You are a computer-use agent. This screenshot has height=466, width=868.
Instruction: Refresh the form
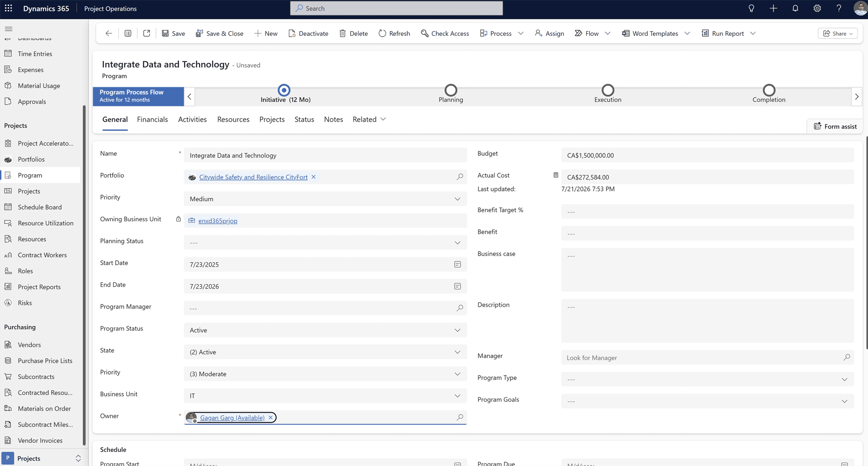click(394, 33)
